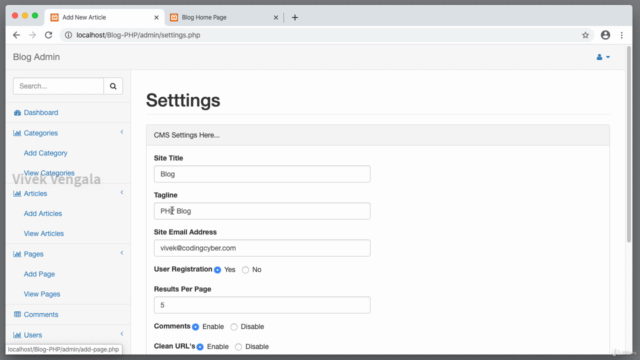Viewport: 640px width, 360px height.
Task: Click the browser forward arrow
Action: [x=32, y=35]
